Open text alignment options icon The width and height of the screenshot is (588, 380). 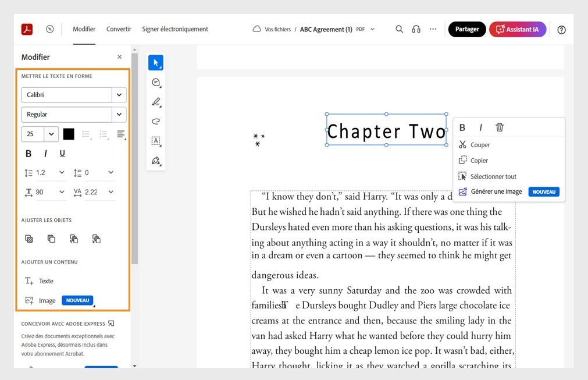(121, 134)
